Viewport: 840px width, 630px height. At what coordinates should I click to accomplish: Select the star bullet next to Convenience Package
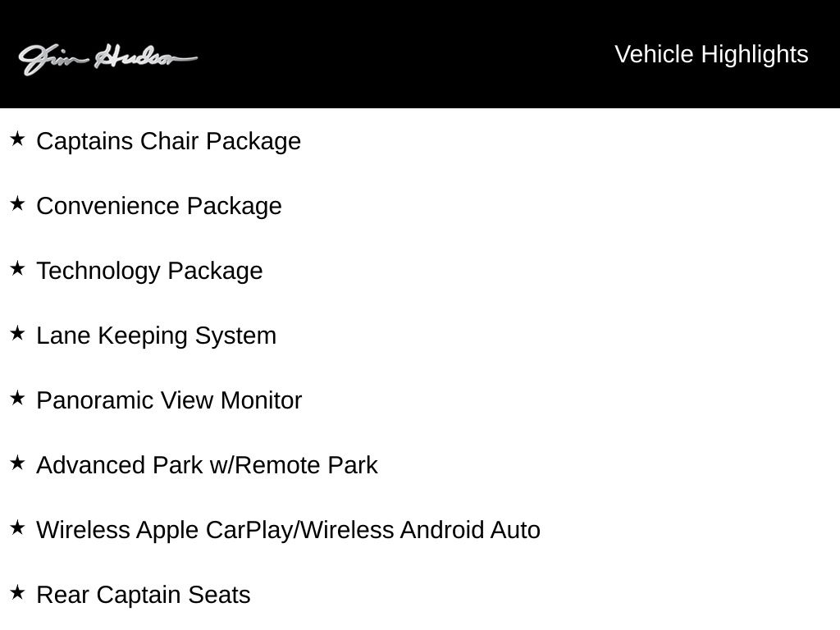point(17,203)
